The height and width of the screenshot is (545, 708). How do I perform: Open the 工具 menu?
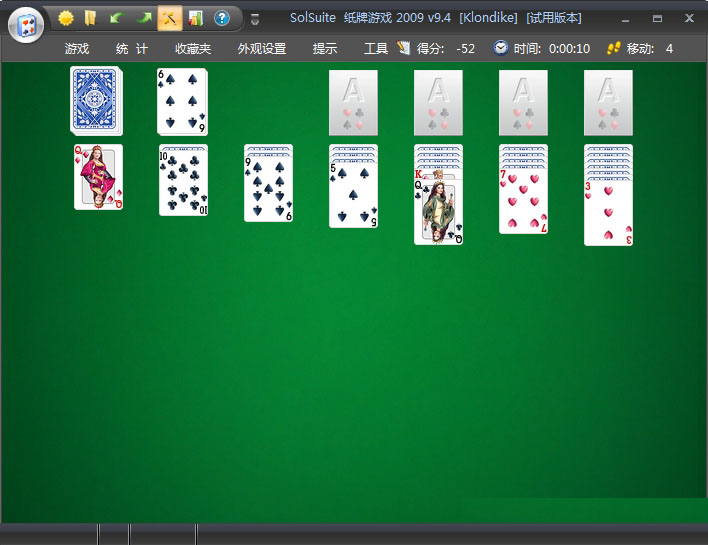tap(376, 49)
